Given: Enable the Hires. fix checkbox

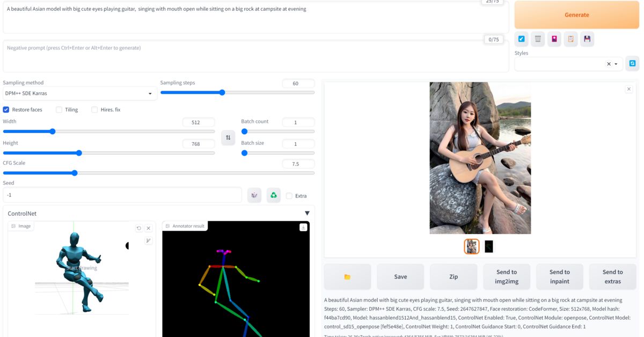Looking at the screenshot, I should point(94,109).
